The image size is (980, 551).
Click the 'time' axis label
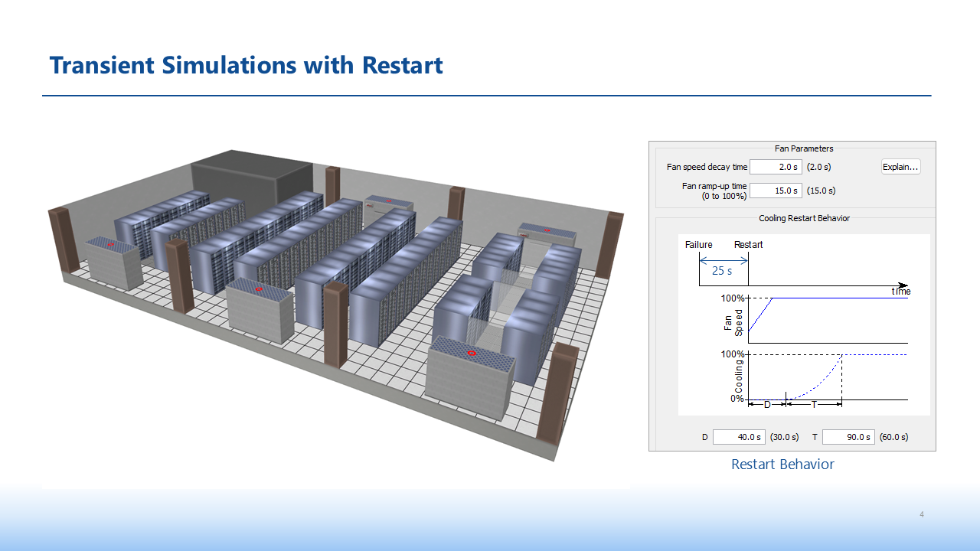pos(901,292)
